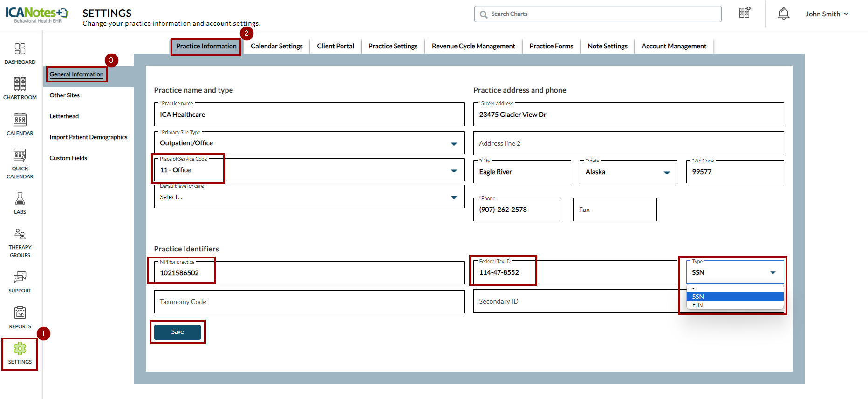Viewport: 868px width, 399px height.
Task: Click the notifications bell icon
Action: pyautogui.click(x=783, y=14)
